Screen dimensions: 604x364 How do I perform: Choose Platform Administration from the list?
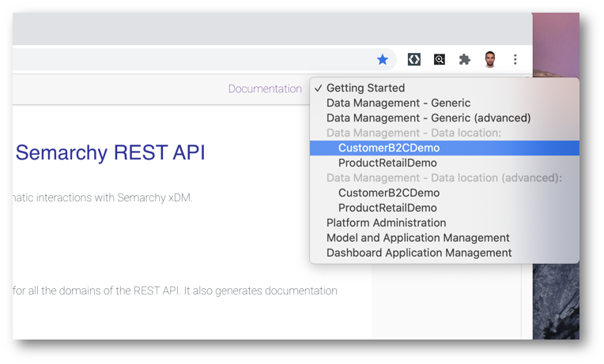[x=386, y=223]
